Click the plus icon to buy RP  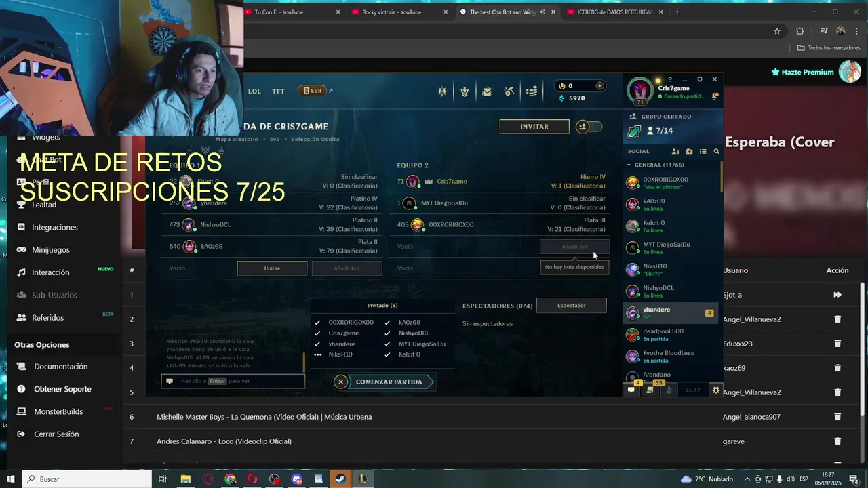[599, 86]
